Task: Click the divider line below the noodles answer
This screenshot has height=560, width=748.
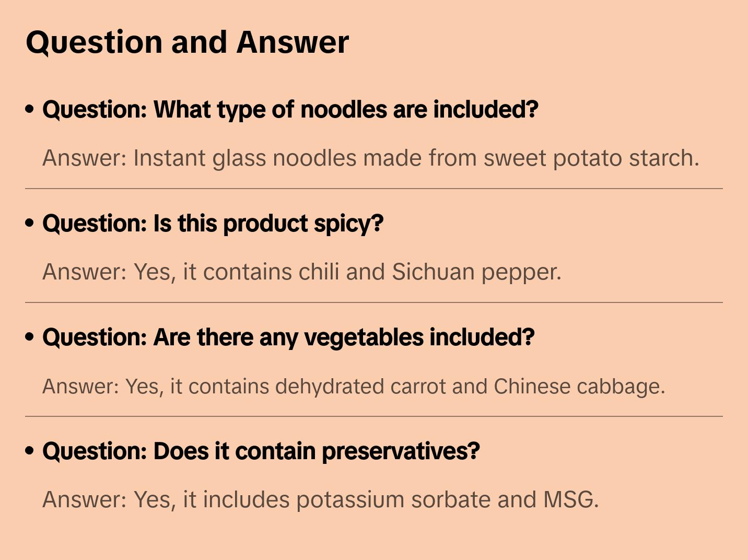Action: (x=374, y=189)
